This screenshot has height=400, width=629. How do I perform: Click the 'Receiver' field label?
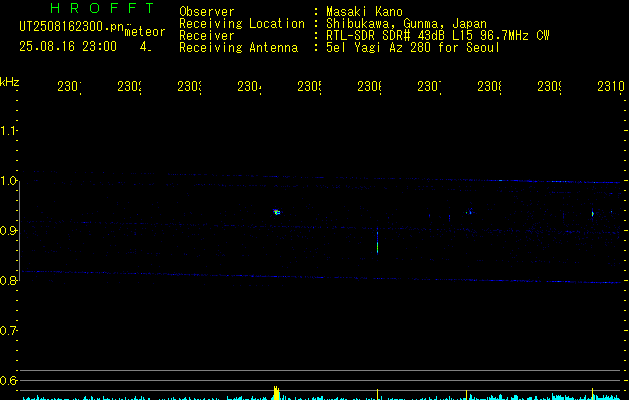pyautogui.click(x=207, y=35)
